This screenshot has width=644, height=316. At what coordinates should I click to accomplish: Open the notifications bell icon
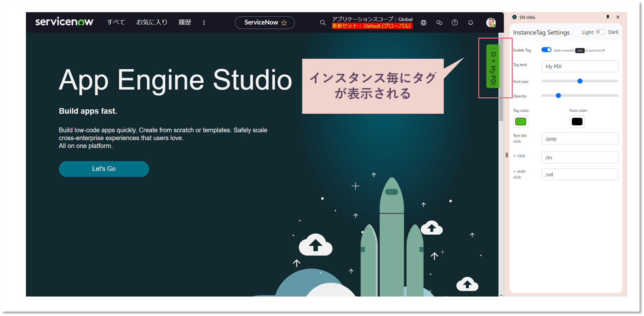tap(470, 23)
